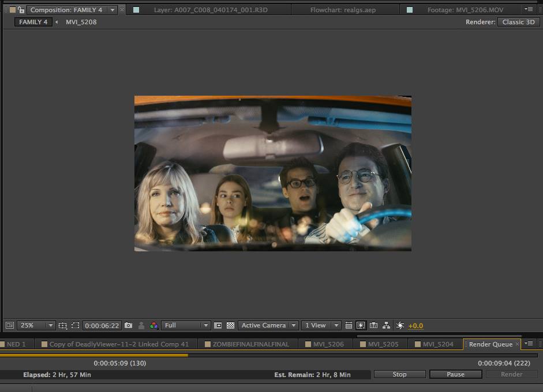The width and height of the screenshot is (543, 392).
Task: Open the grid and guide options icon
Action: [63, 326]
